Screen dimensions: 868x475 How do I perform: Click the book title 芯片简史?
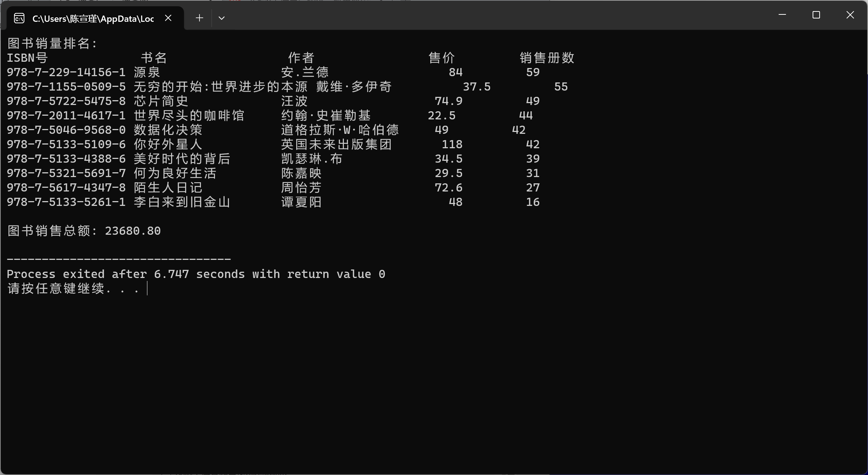pos(161,101)
